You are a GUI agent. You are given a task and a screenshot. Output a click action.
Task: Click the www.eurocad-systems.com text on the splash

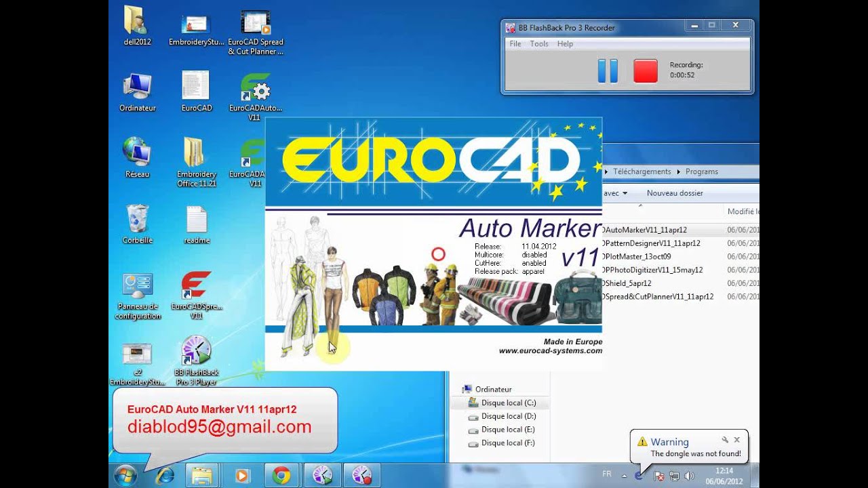[551, 351]
